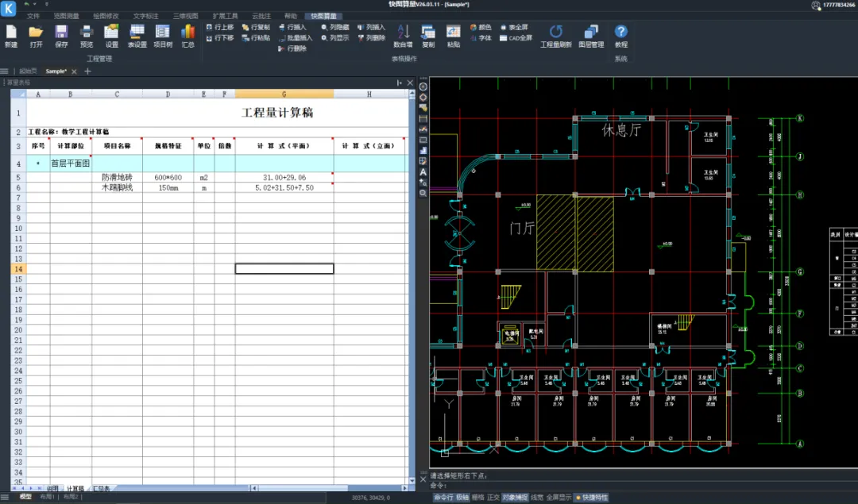858x504 pixels.
Task: Switch to the 说明 sheet tab
Action: pos(52,488)
